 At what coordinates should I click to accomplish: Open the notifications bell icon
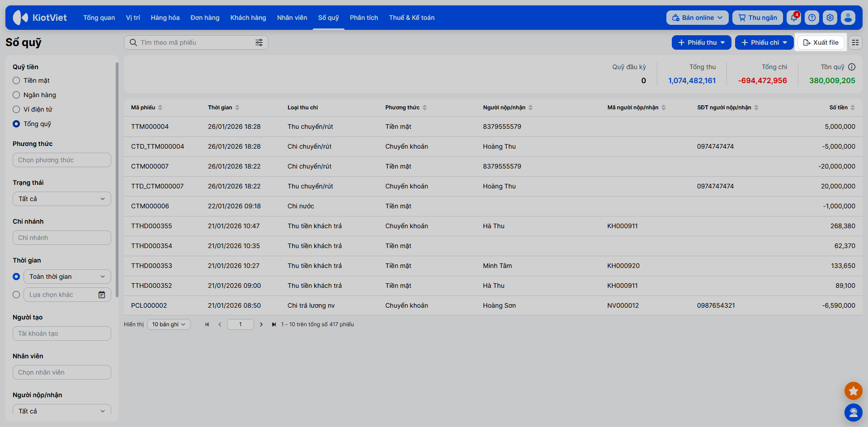(793, 18)
